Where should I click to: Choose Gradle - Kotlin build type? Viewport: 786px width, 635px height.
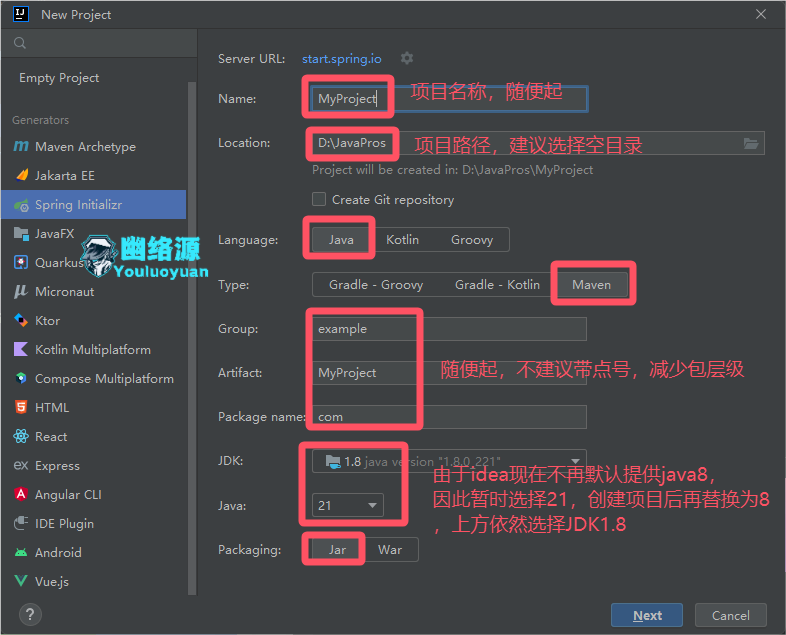point(497,285)
